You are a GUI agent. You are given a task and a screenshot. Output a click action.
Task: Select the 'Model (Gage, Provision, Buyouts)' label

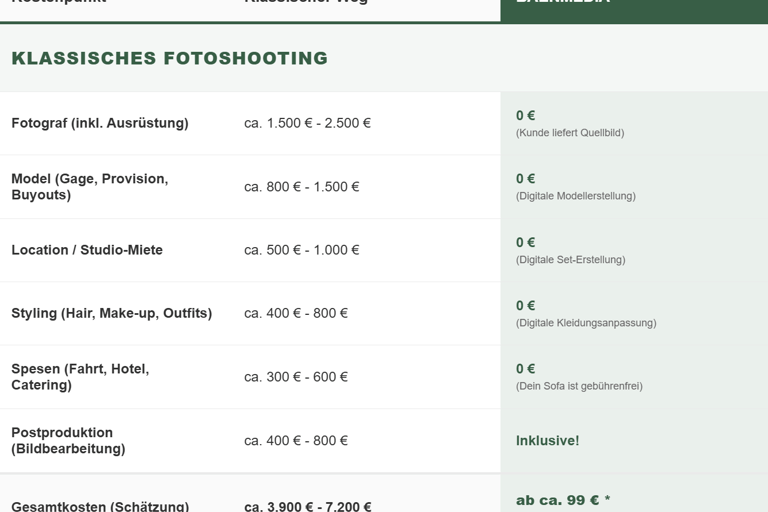(90, 187)
